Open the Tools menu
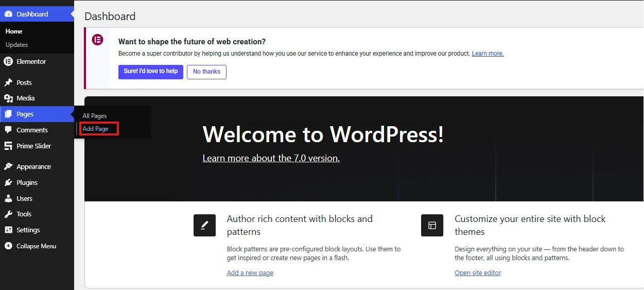This screenshot has width=644, height=290. 37,214
